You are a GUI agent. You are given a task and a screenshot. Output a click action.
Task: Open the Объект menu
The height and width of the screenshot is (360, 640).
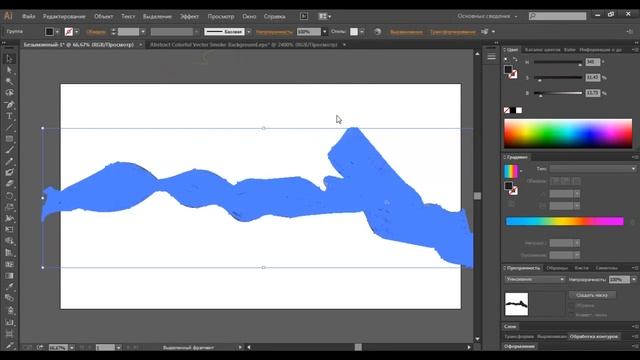[x=103, y=16]
